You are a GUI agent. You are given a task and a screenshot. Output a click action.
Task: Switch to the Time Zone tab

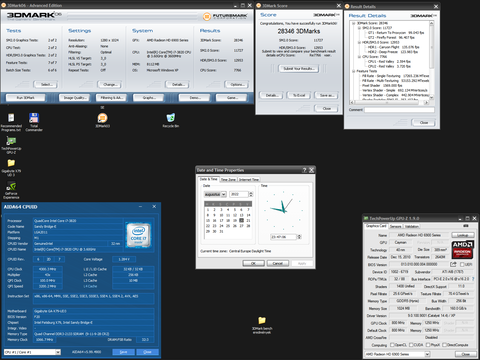(x=228, y=180)
